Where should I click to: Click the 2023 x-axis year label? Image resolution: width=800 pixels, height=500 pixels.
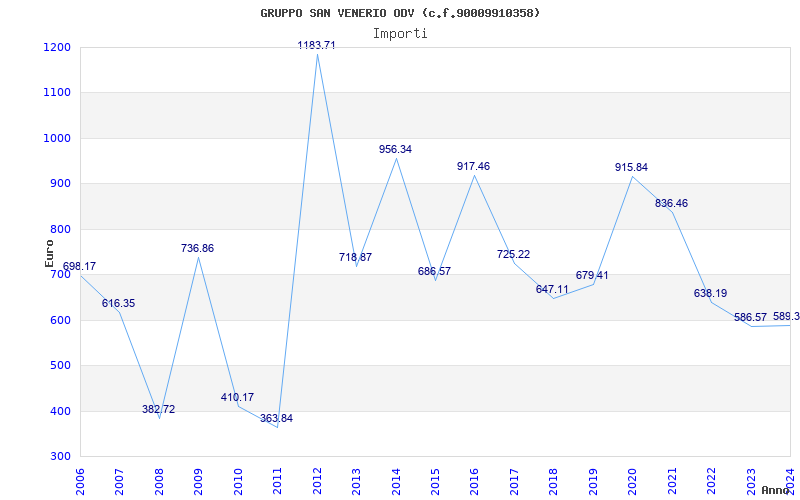coord(751,481)
